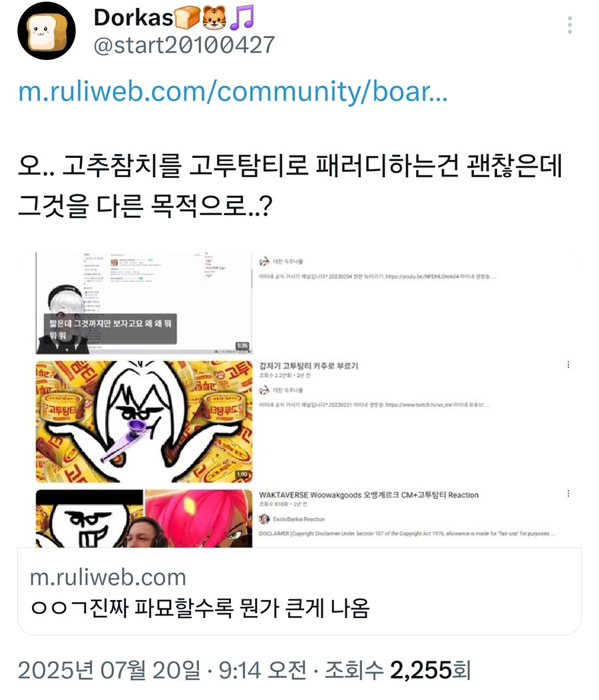Open the m.ruliweb.com/community link in the tweet
Image resolution: width=599 pixels, height=700 pixels.
coord(233,91)
